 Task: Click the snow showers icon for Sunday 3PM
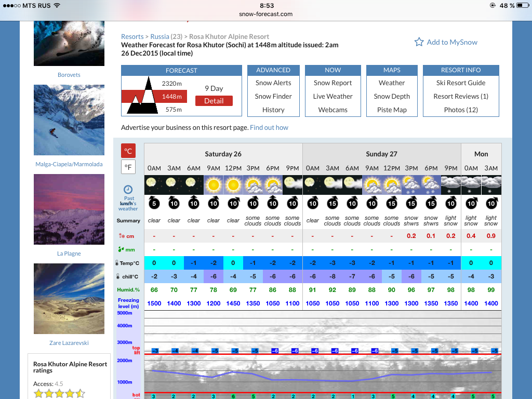411,185
